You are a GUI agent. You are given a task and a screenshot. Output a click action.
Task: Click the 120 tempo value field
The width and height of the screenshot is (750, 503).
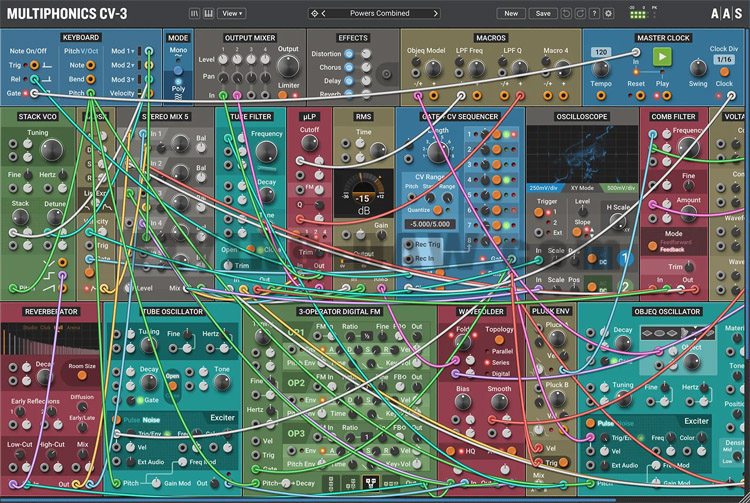[601, 52]
